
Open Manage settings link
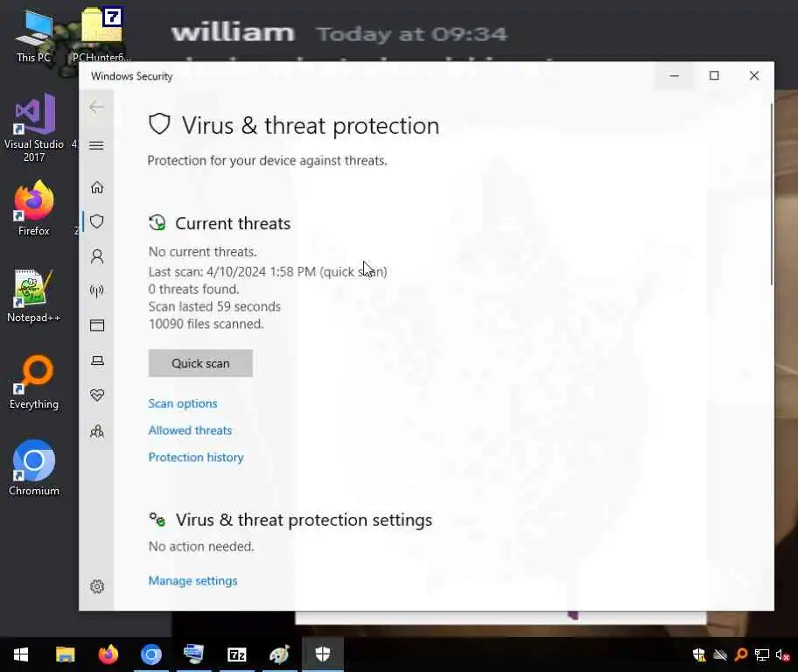192,580
